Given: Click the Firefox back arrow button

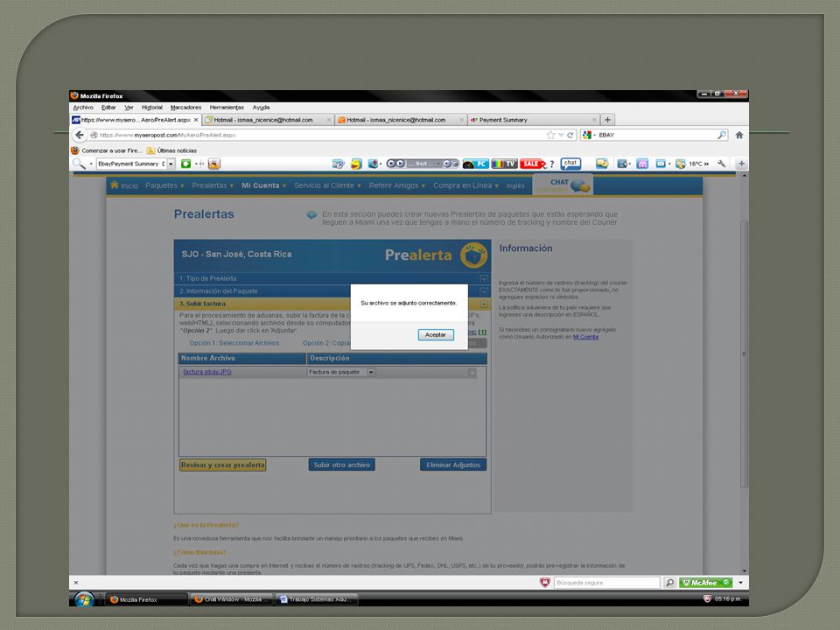Looking at the screenshot, I should coord(80,135).
